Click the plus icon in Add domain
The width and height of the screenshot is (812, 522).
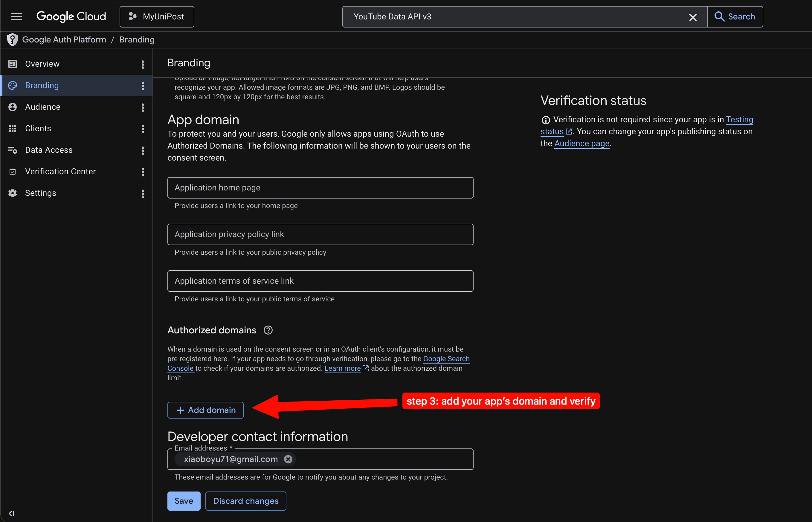[181, 410]
